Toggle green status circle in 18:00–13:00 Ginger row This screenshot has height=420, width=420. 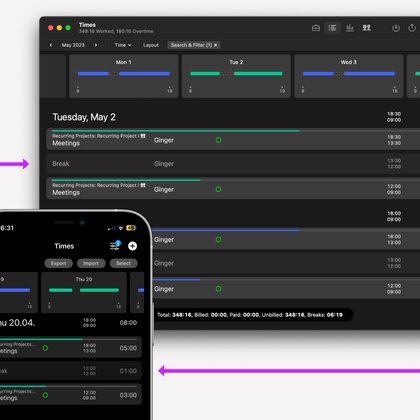pos(218,239)
